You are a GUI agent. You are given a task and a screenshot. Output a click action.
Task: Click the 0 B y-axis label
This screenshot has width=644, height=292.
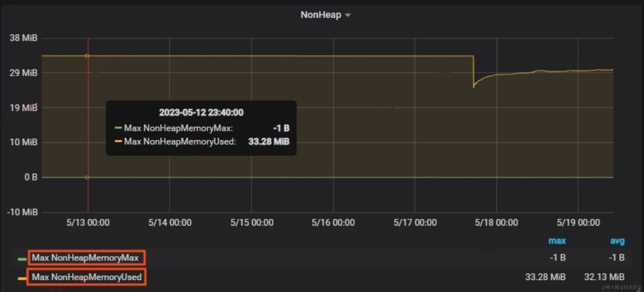point(31,177)
